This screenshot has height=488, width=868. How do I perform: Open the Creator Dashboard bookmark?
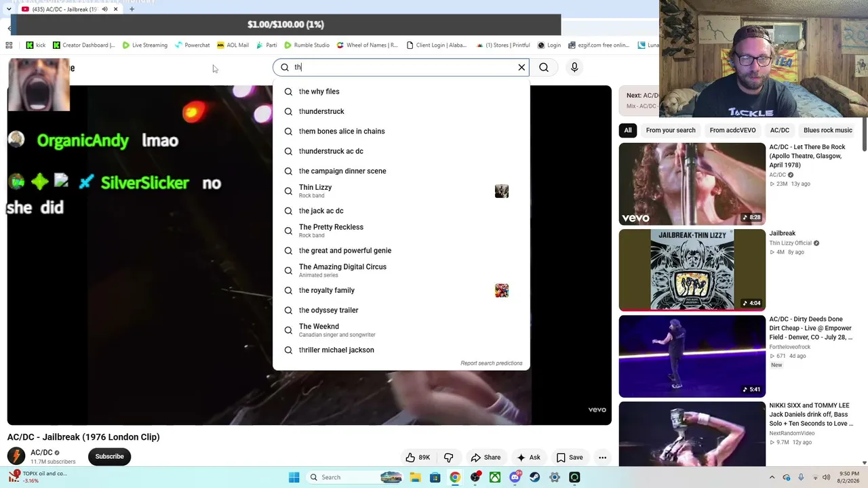coord(84,45)
